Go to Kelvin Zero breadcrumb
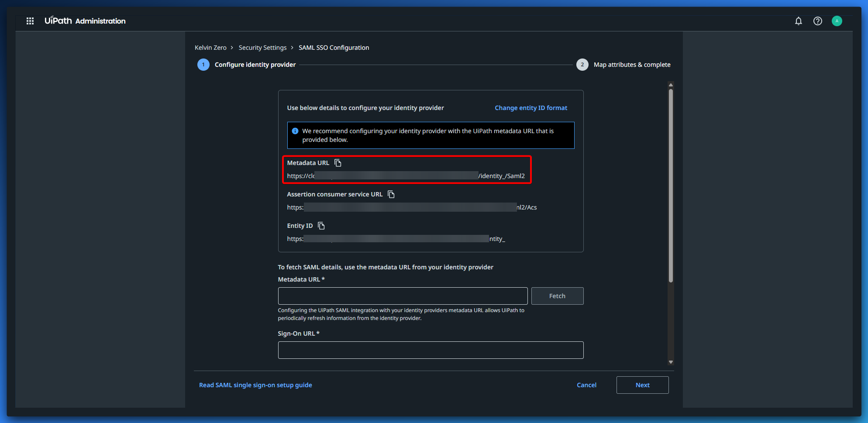This screenshot has width=868, height=423. coord(210,48)
